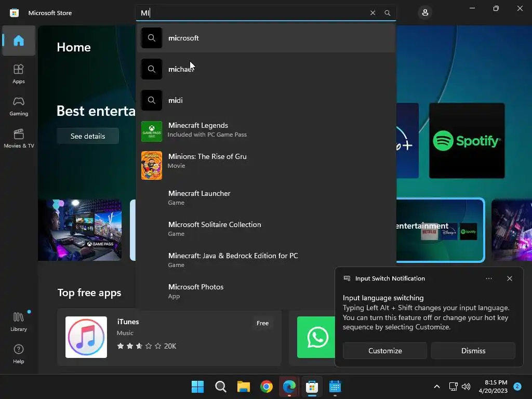532x399 pixels.
Task: Open taskbar Search
Action: (220, 387)
